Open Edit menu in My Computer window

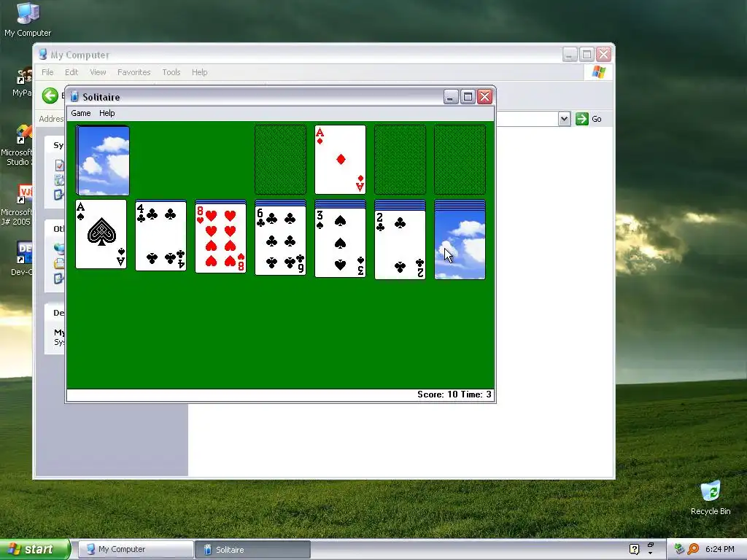(71, 72)
